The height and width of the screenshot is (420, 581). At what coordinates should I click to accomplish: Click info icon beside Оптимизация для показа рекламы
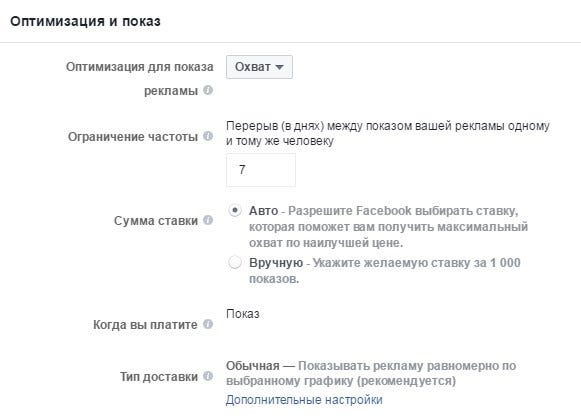tap(208, 90)
